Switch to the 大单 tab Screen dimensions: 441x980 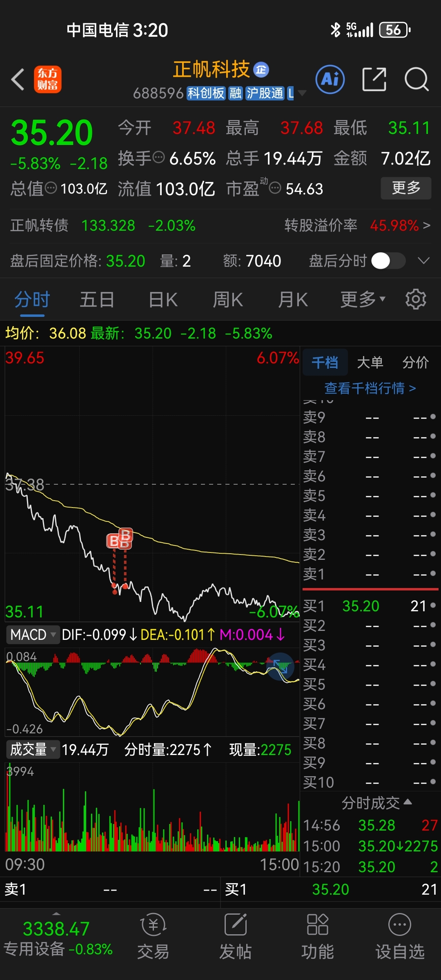370,362
